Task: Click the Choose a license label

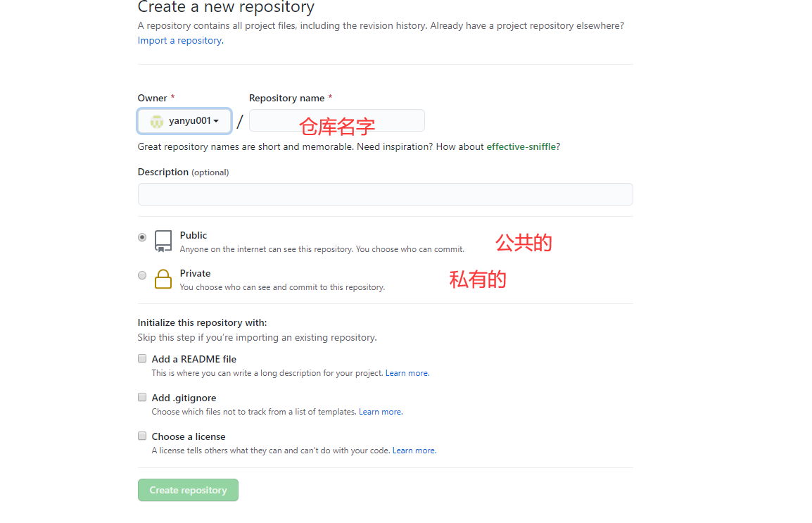Action: tap(189, 436)
